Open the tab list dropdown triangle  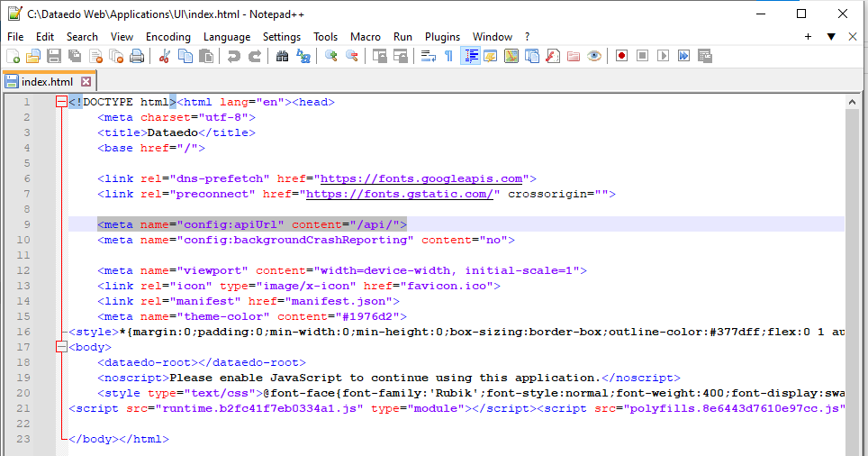(830, 37)
